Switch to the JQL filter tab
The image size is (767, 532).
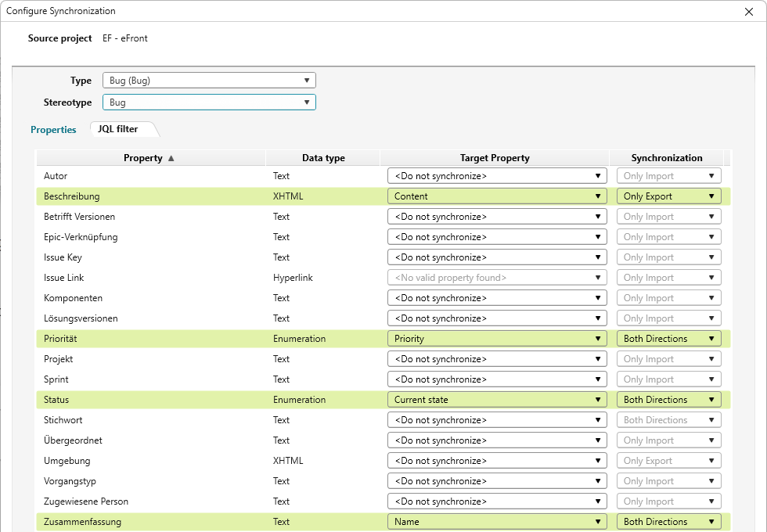118,129
